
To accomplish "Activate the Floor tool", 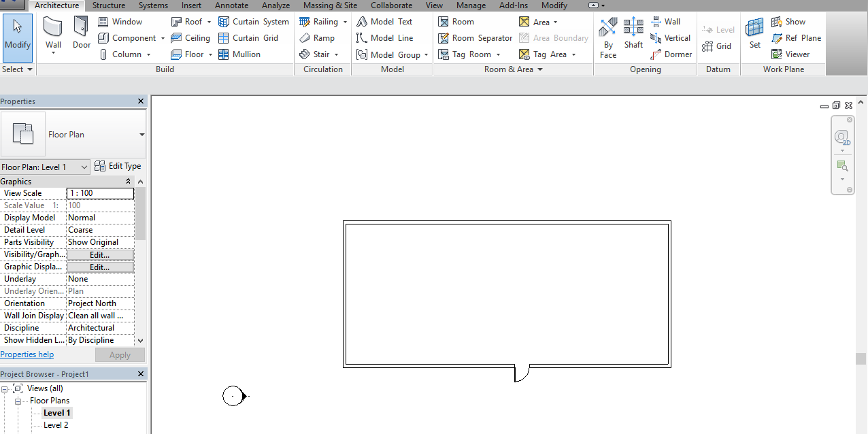I will click(x=188, y=54).
